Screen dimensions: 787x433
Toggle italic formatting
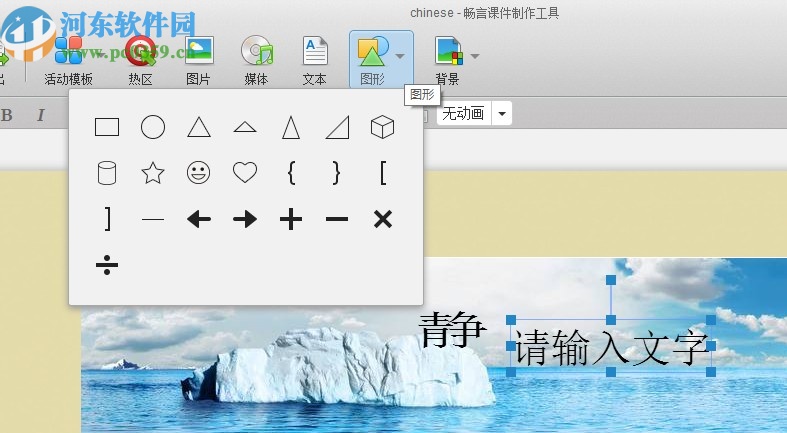click(x=41, y=115)
